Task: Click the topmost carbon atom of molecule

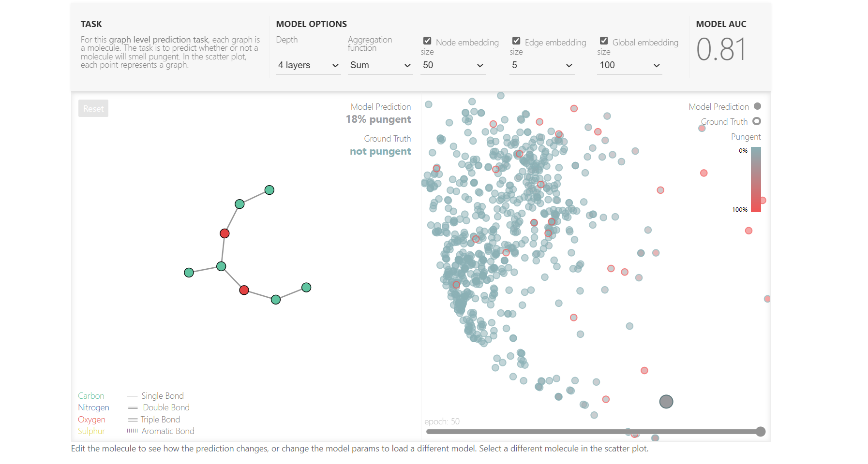Action: point(269,190)
